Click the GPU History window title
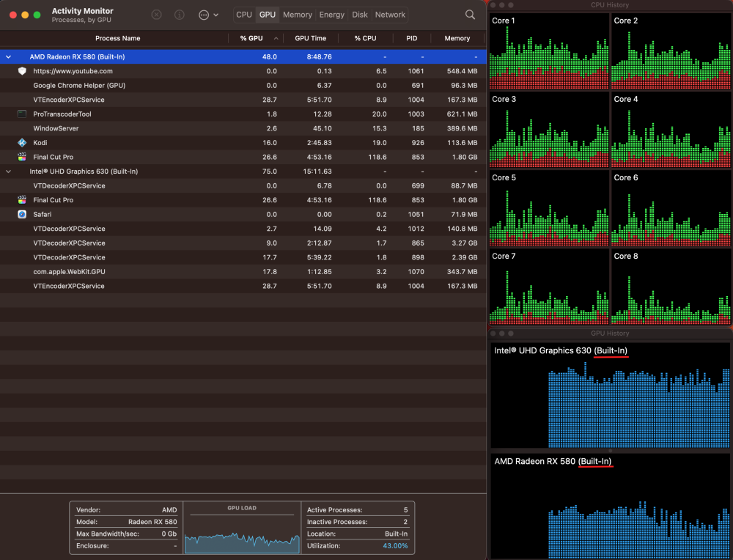 click(x=610, y=334)
